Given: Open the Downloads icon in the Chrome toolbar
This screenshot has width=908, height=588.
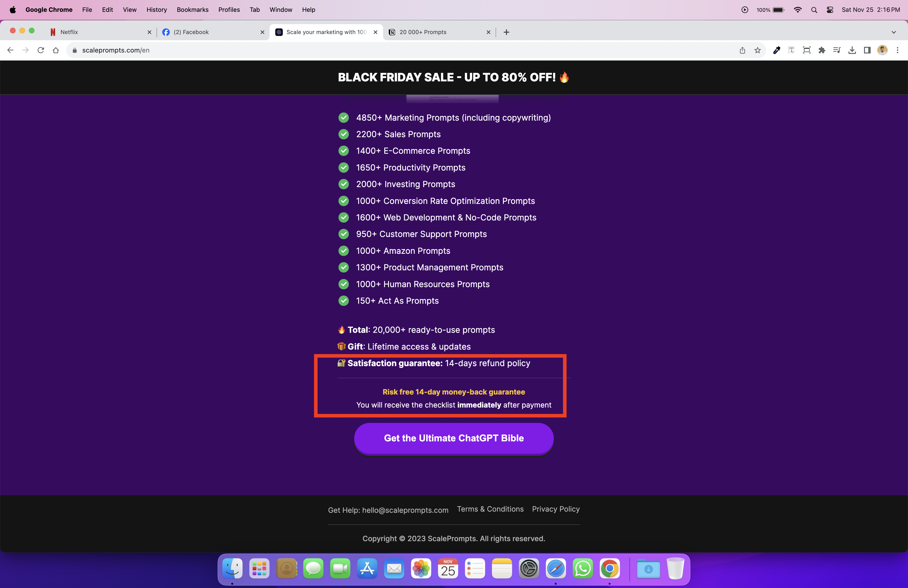Looking at the screenshot, I should (852, 50).
